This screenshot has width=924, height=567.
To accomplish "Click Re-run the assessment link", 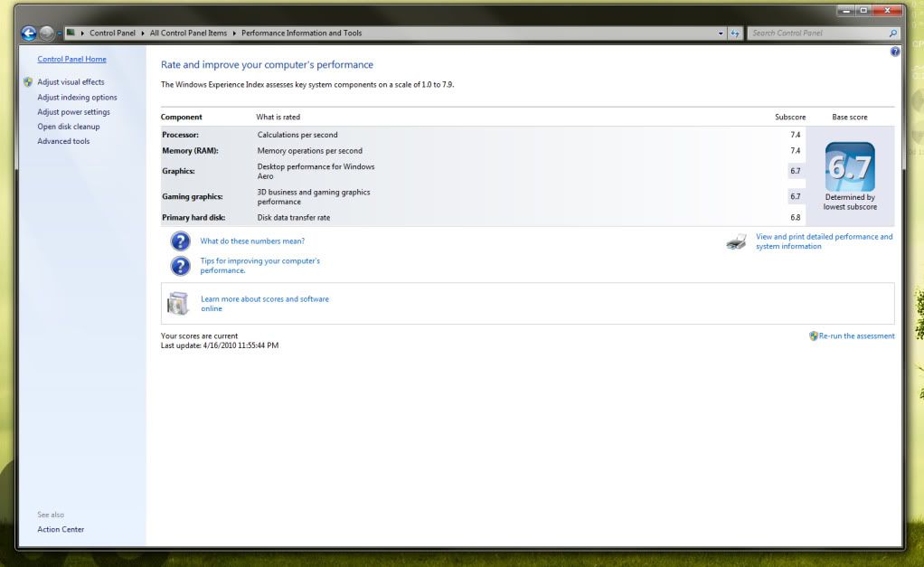I will point(856,336).
